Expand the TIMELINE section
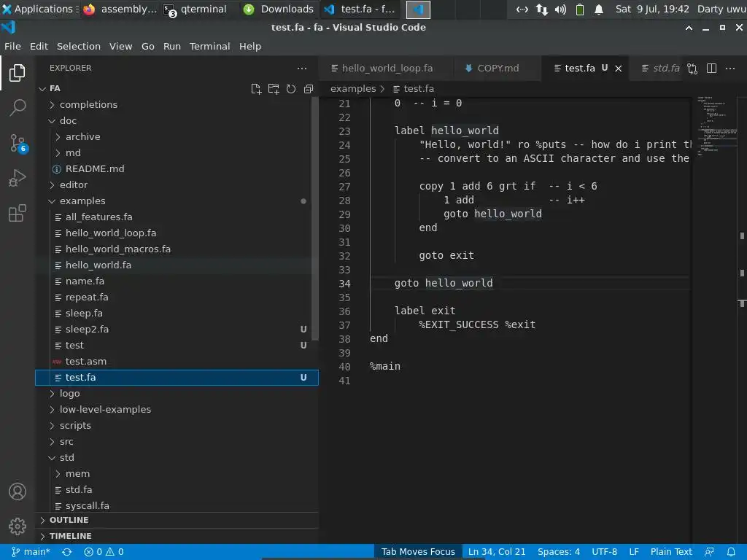Viewport: 747px width, 560px height. (177, 536)
